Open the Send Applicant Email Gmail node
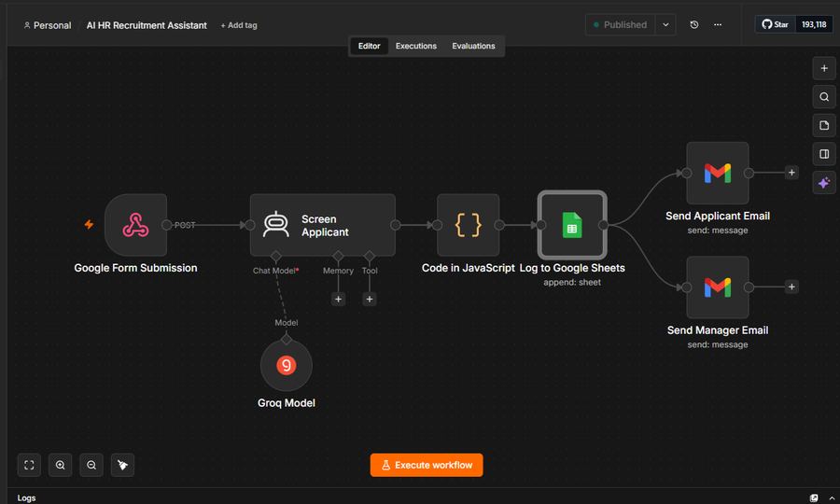 pyautogui.click(x=718, y=173)
